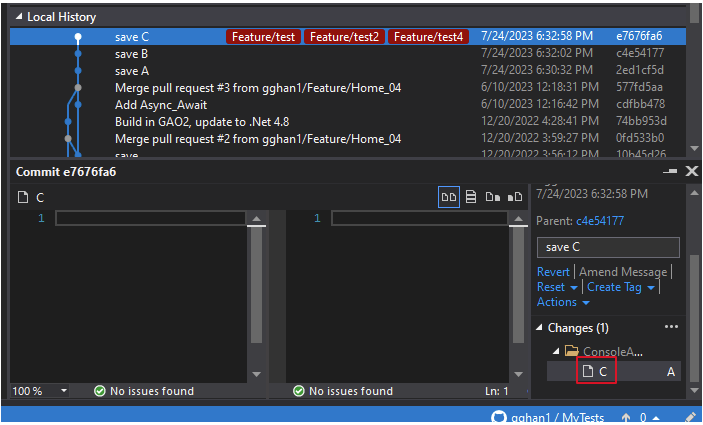Screen dimensions: 703x425
Task: Collapse the Changes (1) section
Action: tap(539, 328)
